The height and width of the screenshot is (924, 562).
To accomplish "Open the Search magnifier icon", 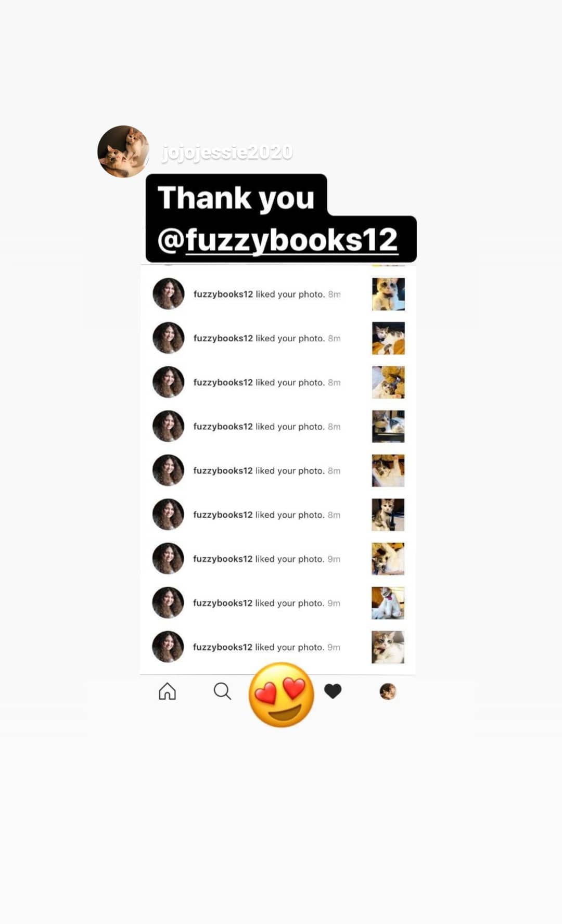I will click(x=222, y=691).
